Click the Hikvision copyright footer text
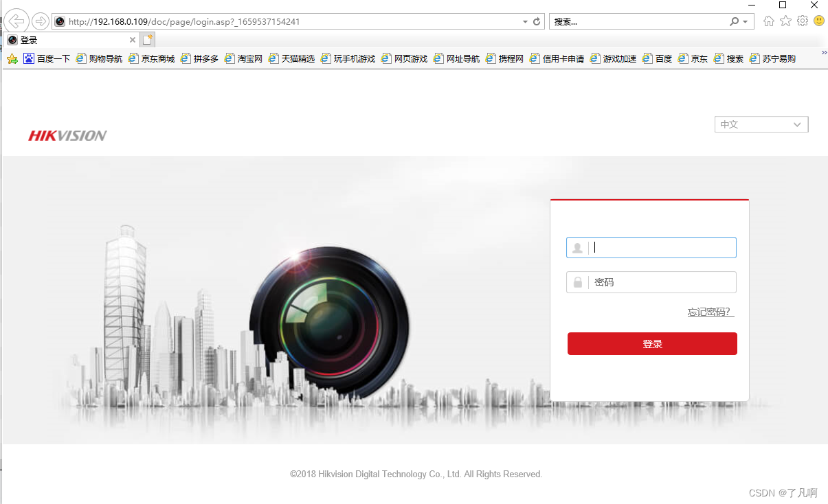Viewport: 828px width, 504px height. click(416, 474)
